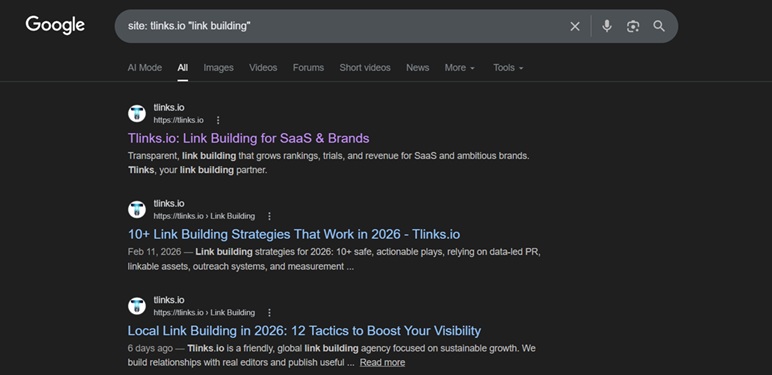Click tlinks.io site name above first result

(169, 108)
